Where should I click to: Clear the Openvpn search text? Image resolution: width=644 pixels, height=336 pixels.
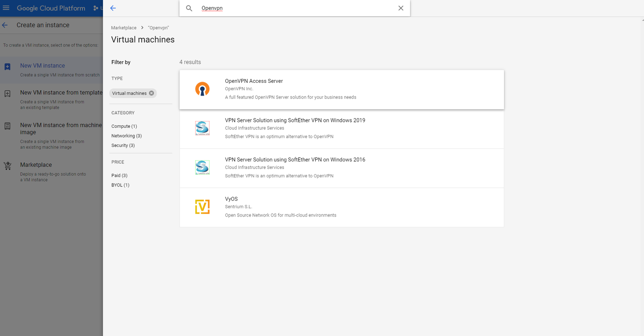[401, 8]
